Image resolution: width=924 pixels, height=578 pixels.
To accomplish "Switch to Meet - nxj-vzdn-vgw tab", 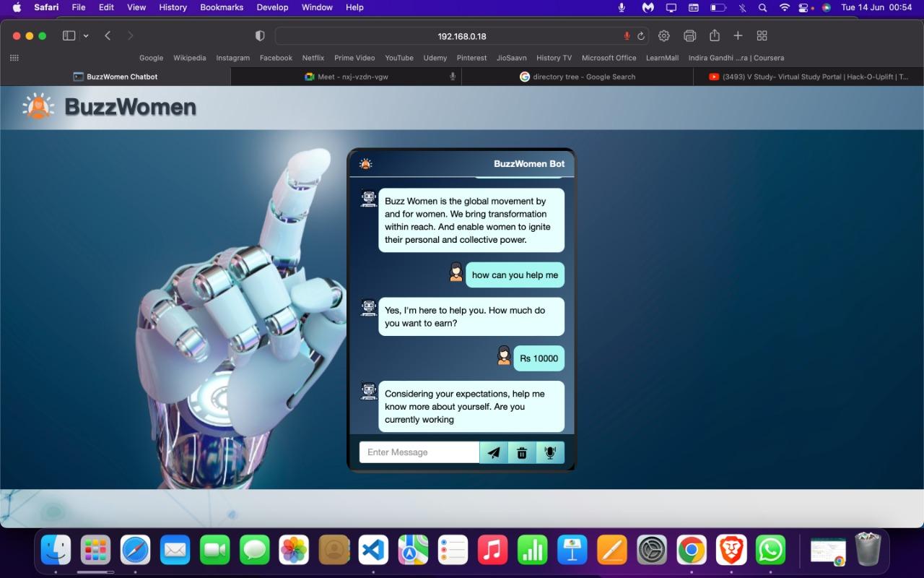I will [x=346, y=77].
